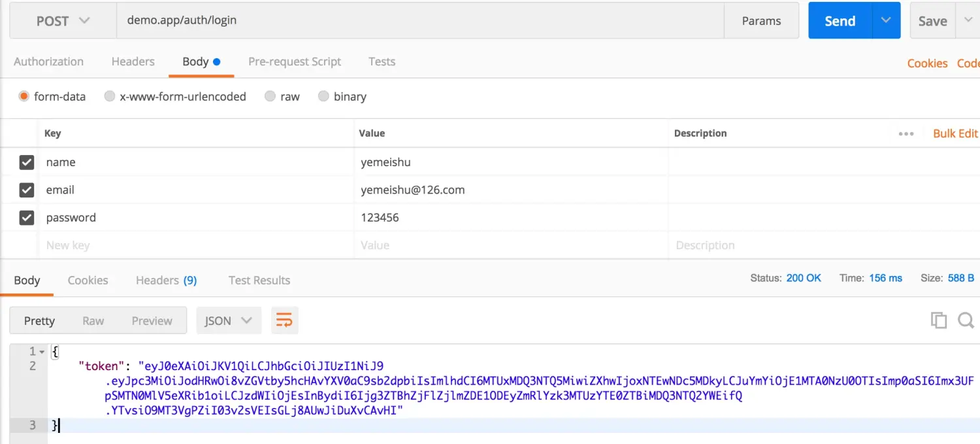Click the search response magnifier icon
Viewport: 980px width, 444px height.
point(966,320)
